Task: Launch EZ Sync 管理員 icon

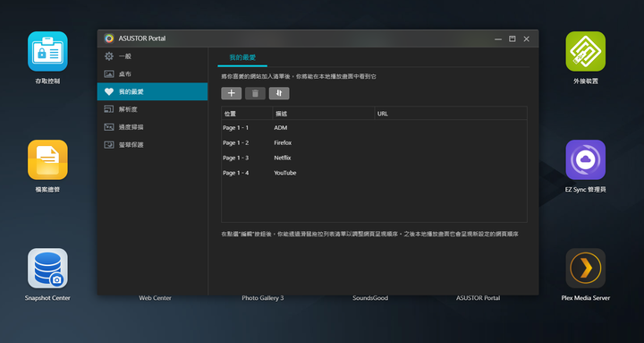Action: coord(585,159)
